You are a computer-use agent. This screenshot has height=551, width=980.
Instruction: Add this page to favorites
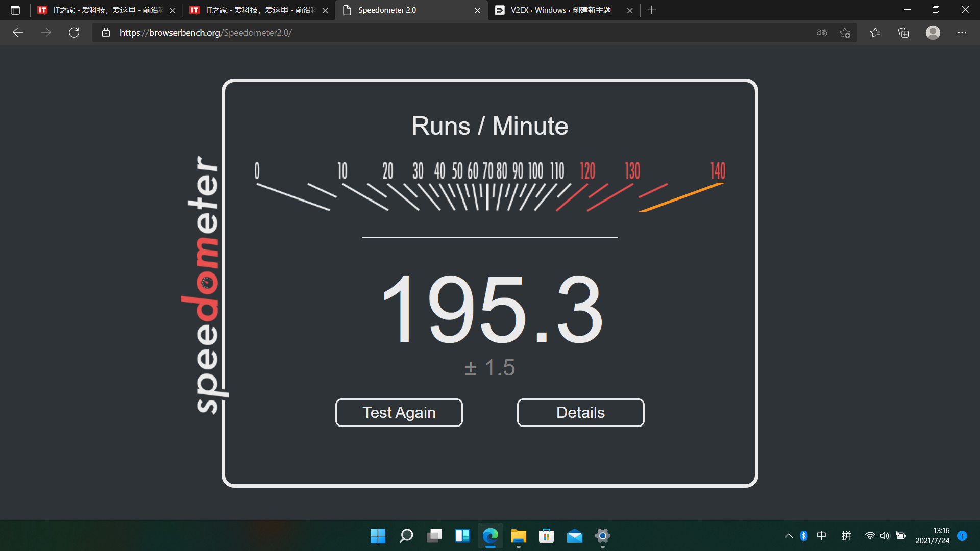coord(845,33)
